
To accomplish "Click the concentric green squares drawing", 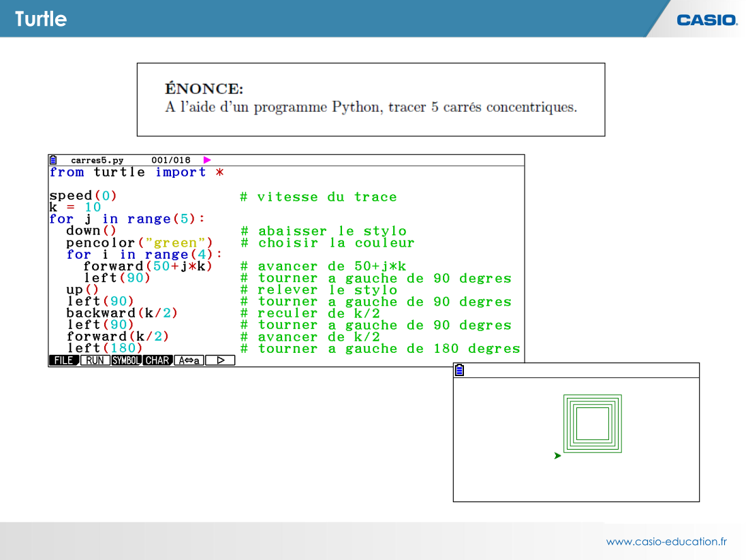I will pyautogui.click(x=592, y=424).
